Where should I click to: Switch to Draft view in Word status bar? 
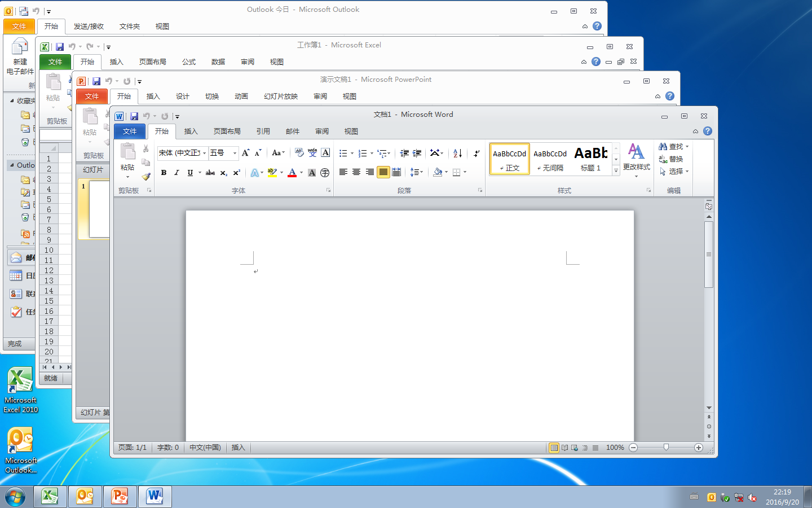coord(595,448)
